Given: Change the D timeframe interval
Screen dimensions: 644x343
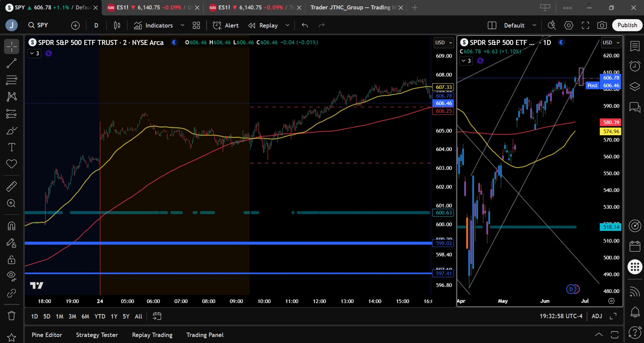Looking at the screenshot, I should point(96,25).
